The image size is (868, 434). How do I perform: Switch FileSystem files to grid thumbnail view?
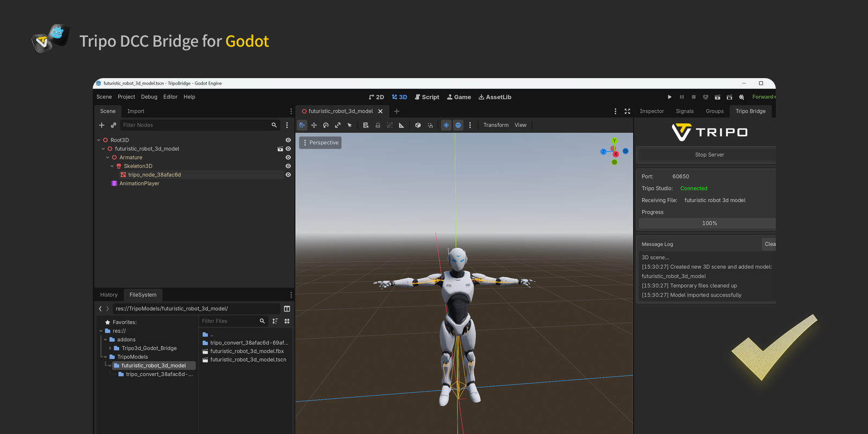287,321
